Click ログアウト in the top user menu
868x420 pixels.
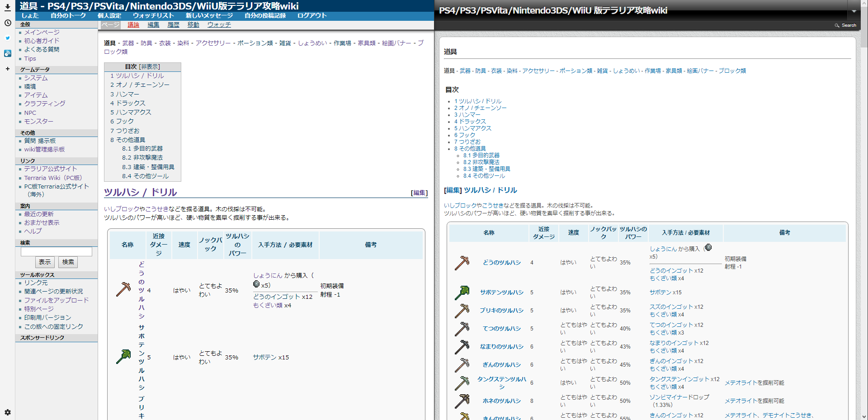click(312, 15)
